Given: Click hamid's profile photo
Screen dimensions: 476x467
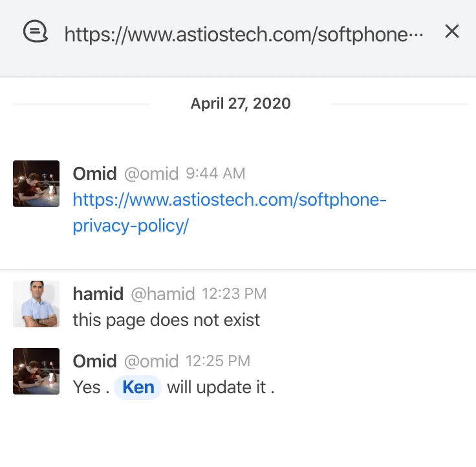Looking at the screenshot, I should click(x=36, y=304).
